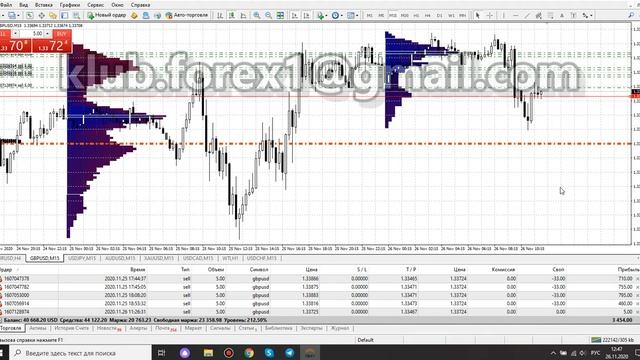Open the Market Watch window icon
640x360 pixels.
[30, 15]
